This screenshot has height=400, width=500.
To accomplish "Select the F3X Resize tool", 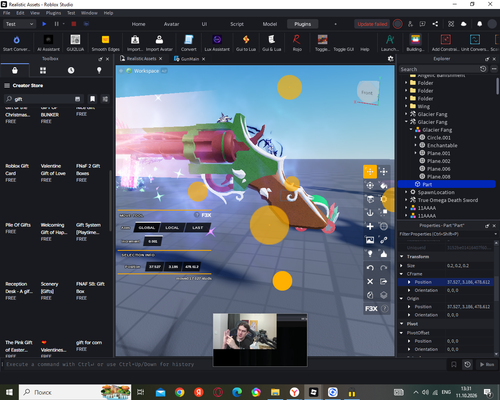I will [x=384, y=172].
